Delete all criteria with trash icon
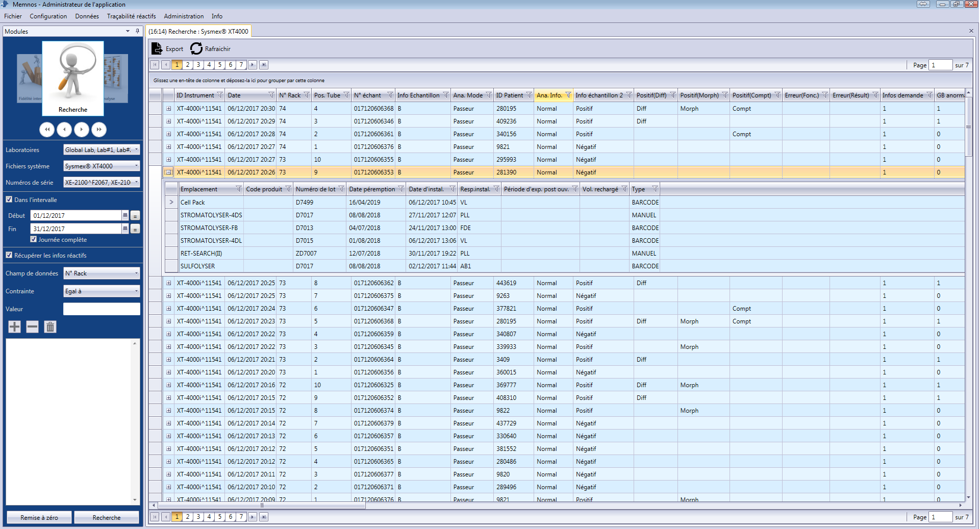Image resolution: width=980 pixels, height=529 pixels. [50, 327]
